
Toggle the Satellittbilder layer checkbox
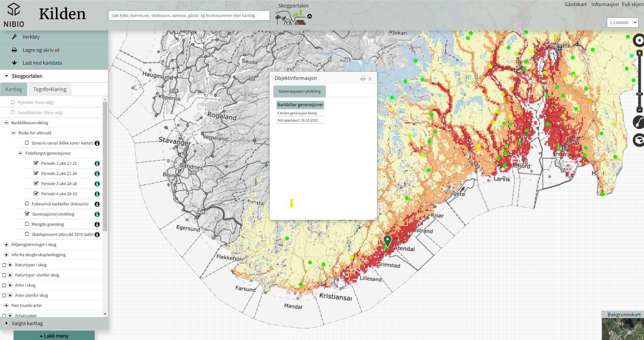[13, 112]
